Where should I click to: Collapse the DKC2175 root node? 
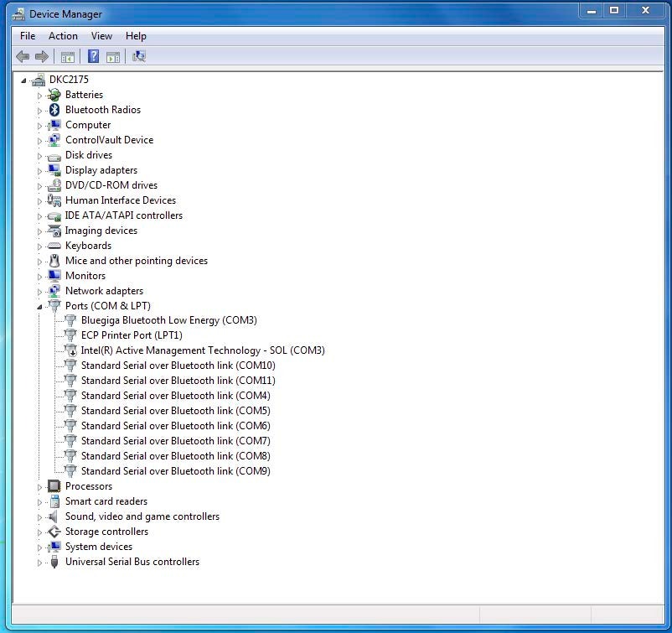[x=25, y=79]
